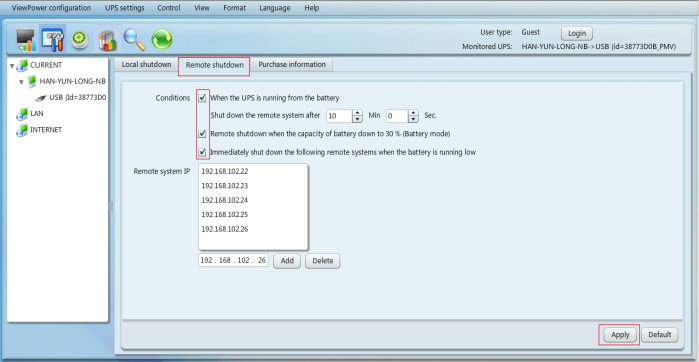Select the configuration tools toolbar icon
This screenshot has width=699, height=362.
[53, 40]
